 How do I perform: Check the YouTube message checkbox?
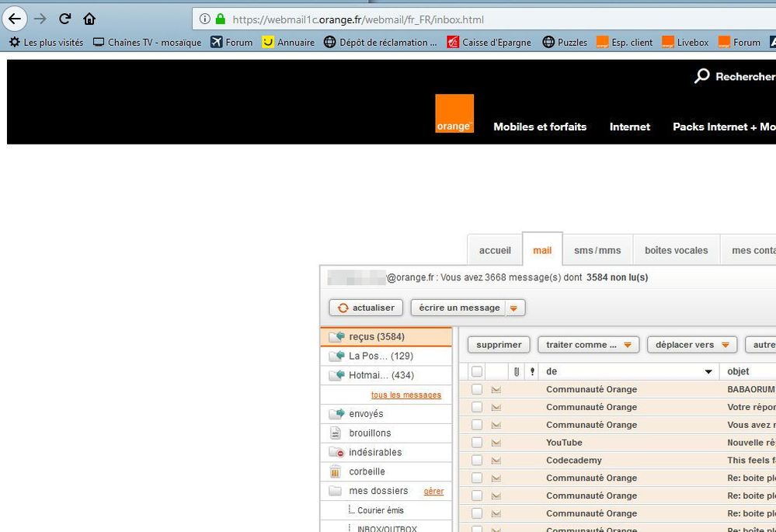click(477, 443)
